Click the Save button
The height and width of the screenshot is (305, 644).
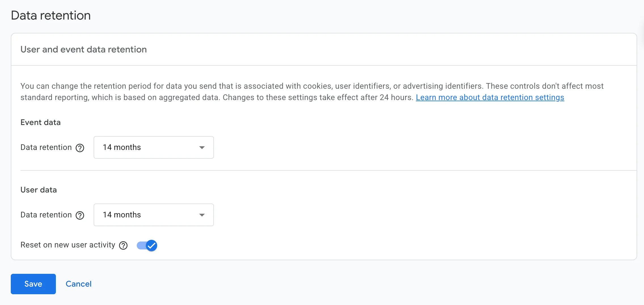pyautogui.click(x=33, y=284)
